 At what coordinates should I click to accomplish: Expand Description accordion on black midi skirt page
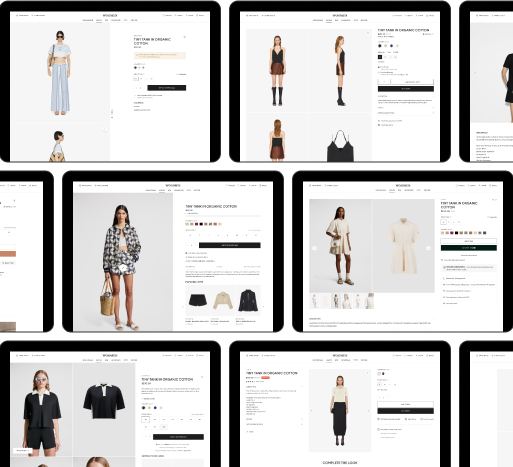(274, 387)
